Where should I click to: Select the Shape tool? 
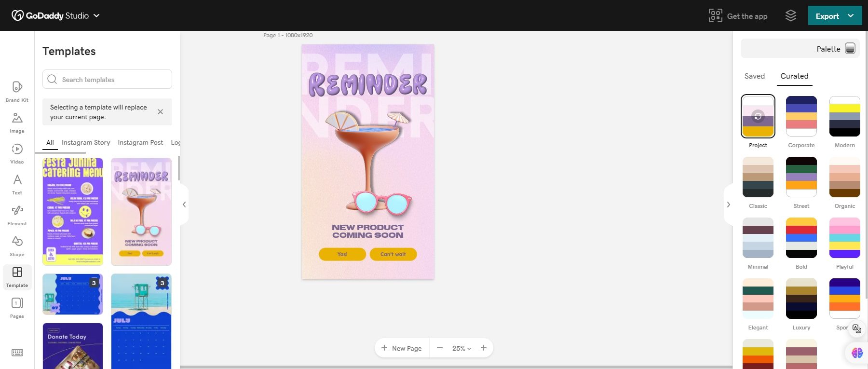point(17,246)
